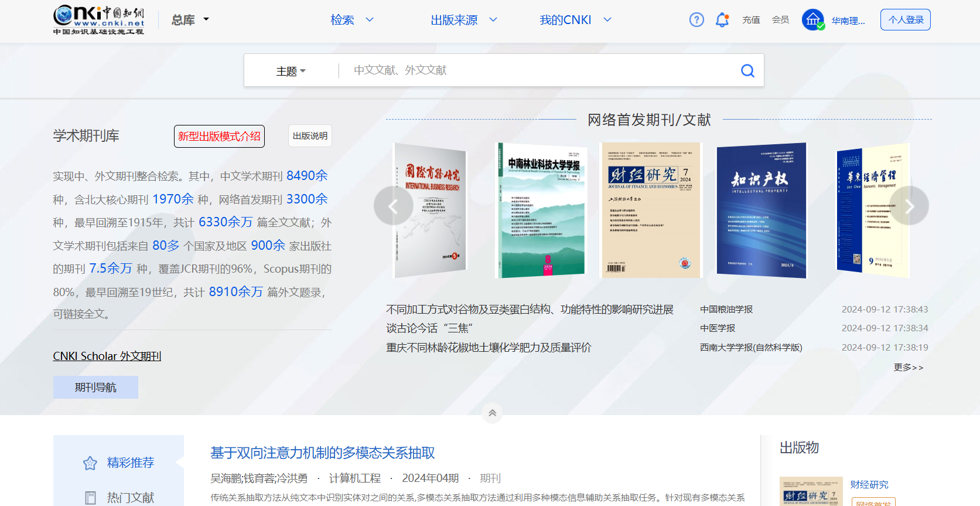
Task: Open the 财经研究 journal cover in carousel
Action: pos(651,210)
